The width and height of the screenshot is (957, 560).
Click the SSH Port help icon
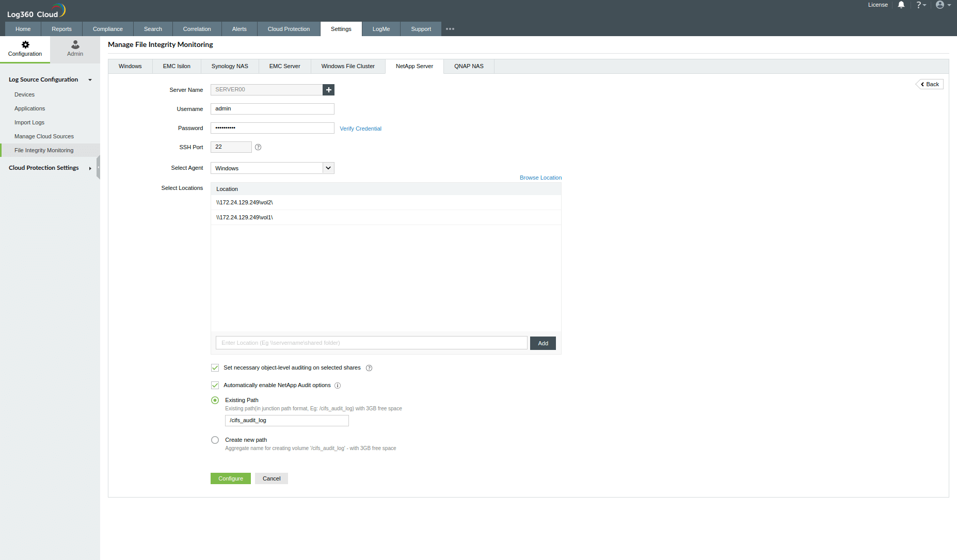[258, 147]
